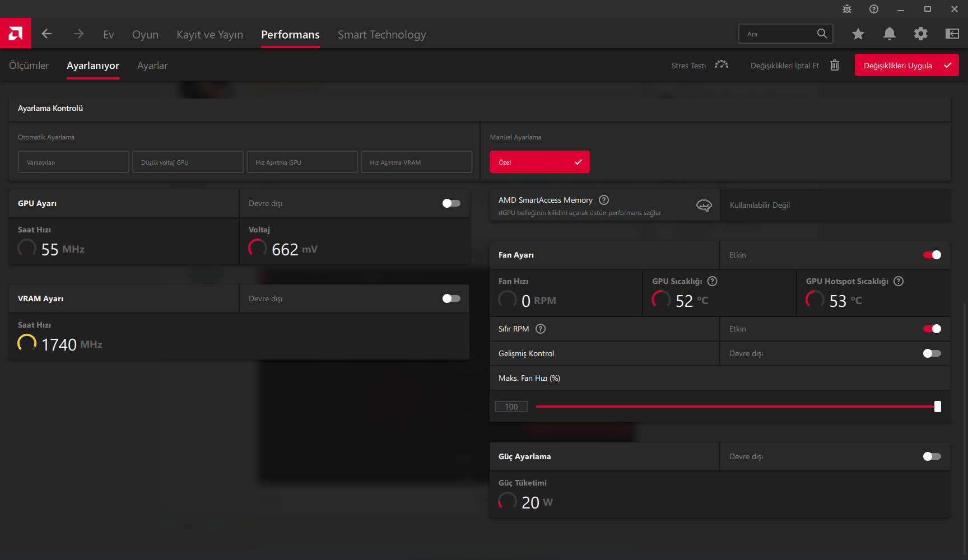968x560 pixels.
Task: Select Hız Aşırtma GPU preset
Action: coord(302,162)
